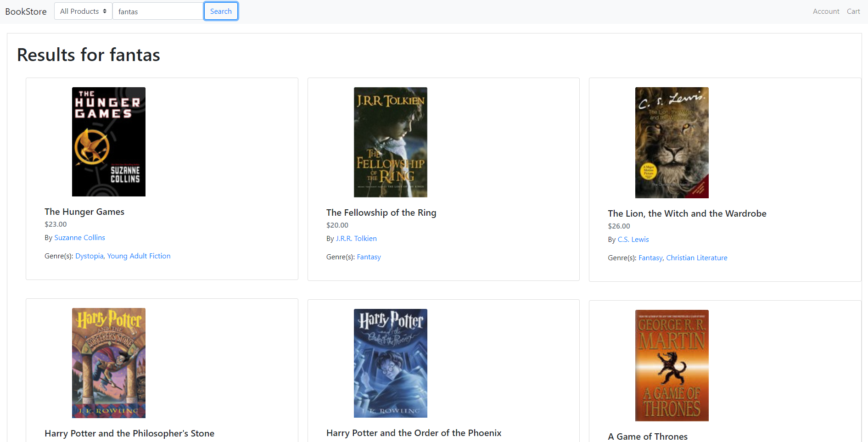The height and width of the screenshot is (442, 868).
Task: Browse the Young Adult Fiction genre
Action: click(139, 256)
